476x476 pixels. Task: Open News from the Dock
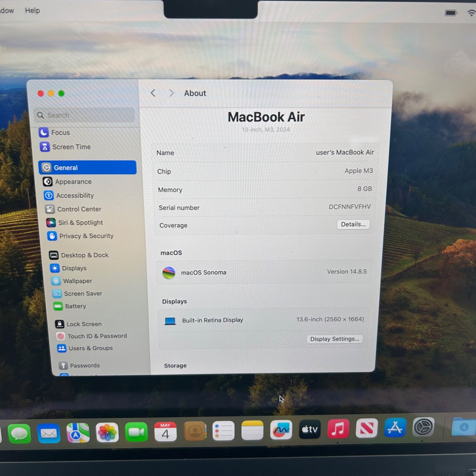pyautogui.click(x=367, y=428)
